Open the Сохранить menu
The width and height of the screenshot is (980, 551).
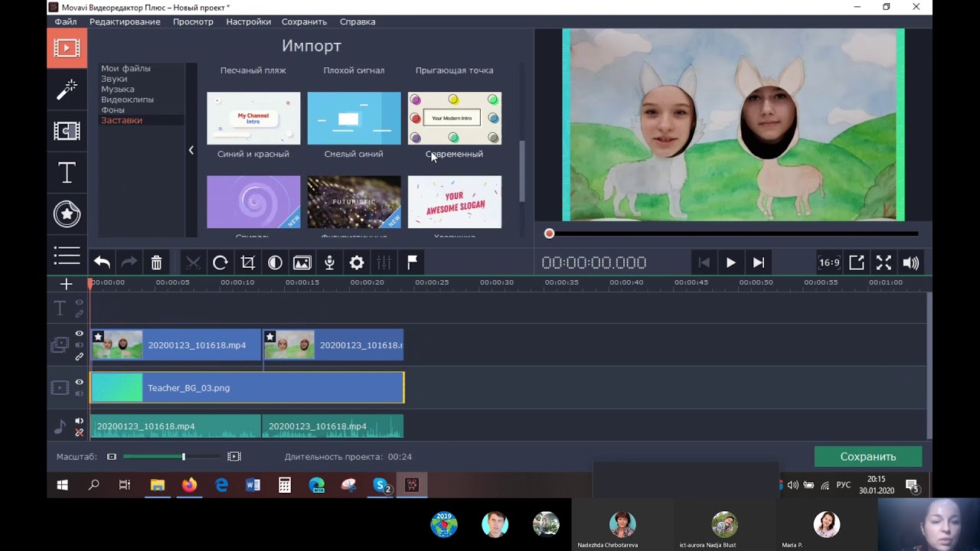point(304,21)
